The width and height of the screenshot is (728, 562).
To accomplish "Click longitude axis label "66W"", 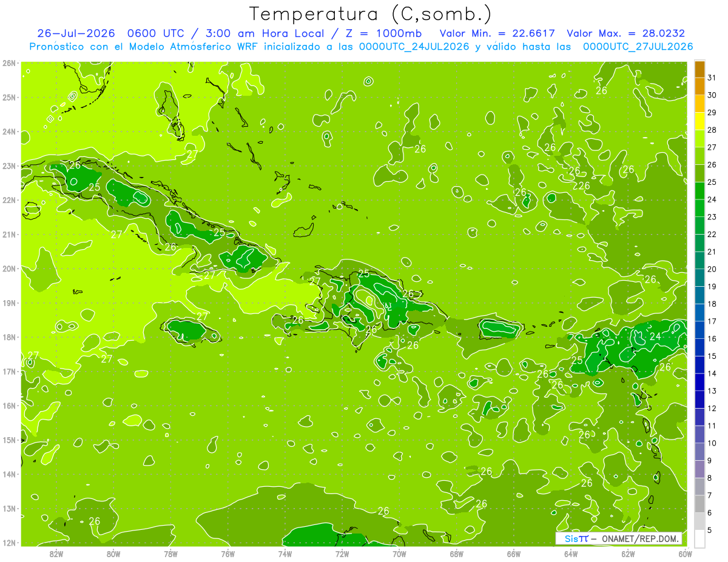I will (513, 554).
